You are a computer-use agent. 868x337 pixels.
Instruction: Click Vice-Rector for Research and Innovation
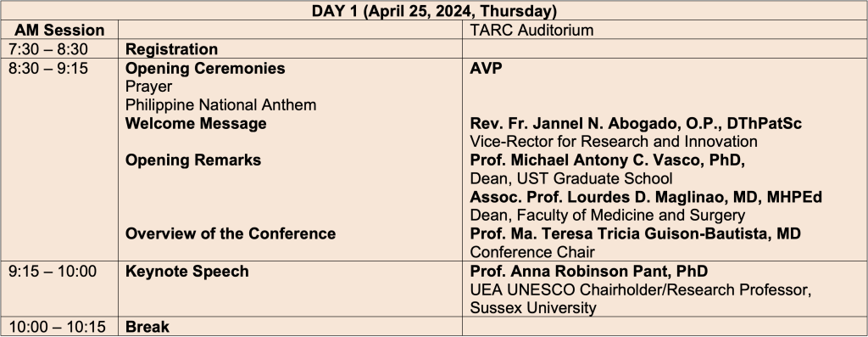point(614,142)
